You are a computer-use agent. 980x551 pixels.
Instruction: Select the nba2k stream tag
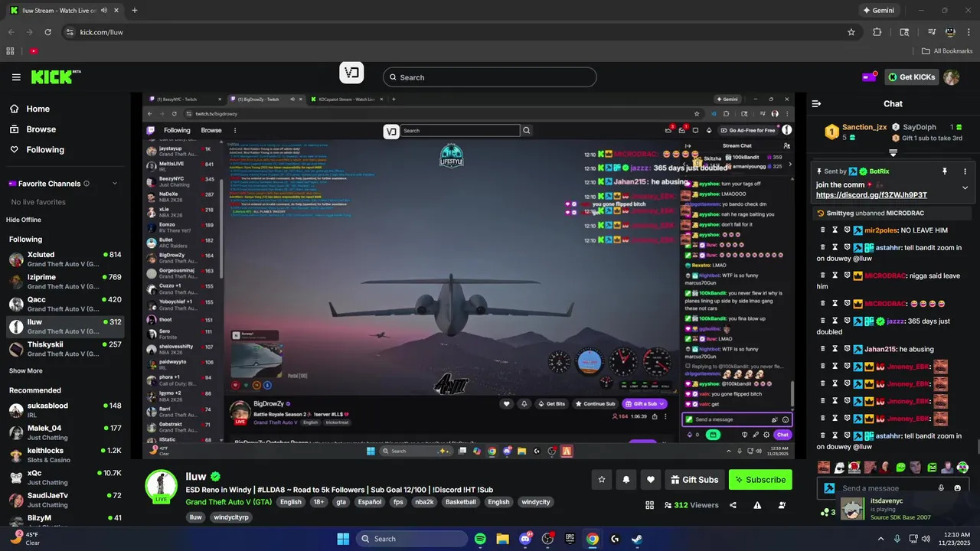coord(424,502)
